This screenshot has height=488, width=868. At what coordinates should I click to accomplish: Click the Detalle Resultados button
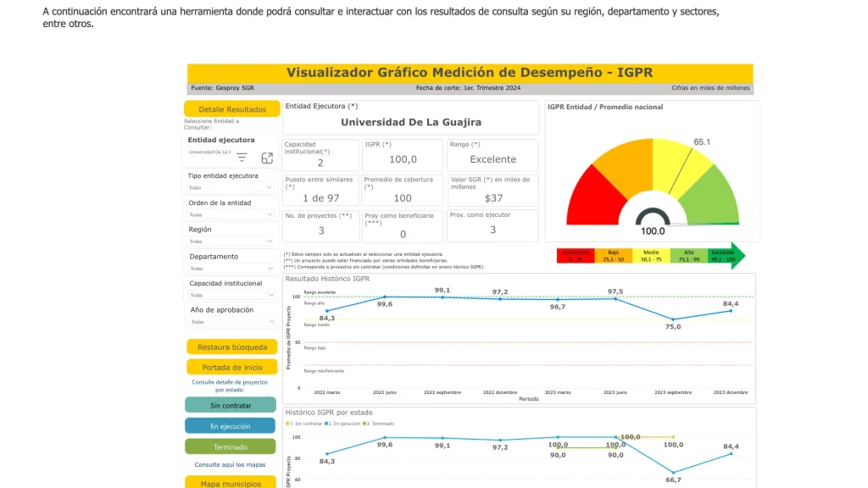click(232, 109)
